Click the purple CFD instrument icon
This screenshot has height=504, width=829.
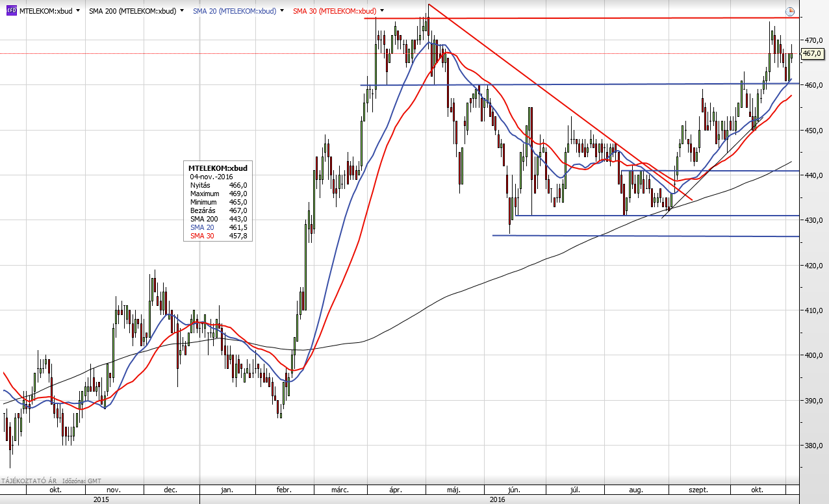point(11,11)
